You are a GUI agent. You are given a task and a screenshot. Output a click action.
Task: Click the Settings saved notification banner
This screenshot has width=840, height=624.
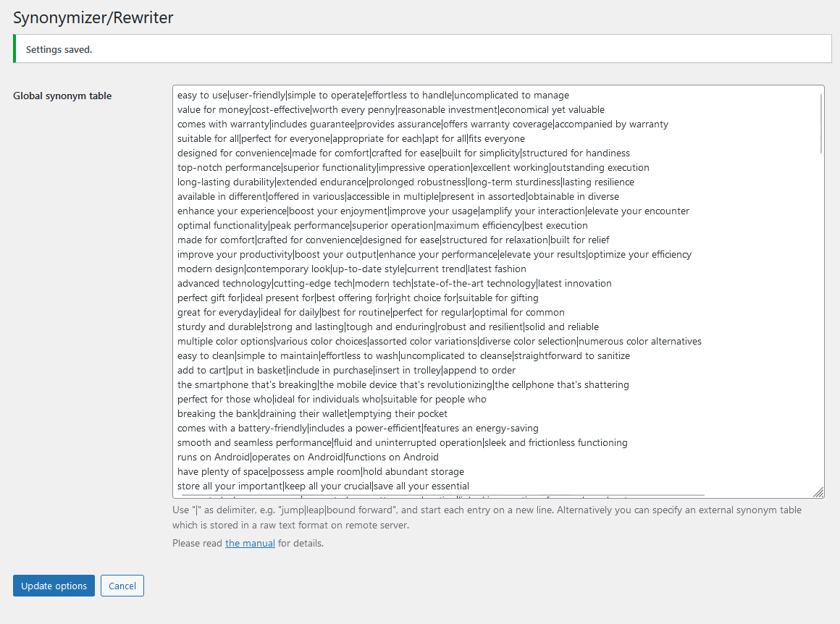(x=420, y=49)
